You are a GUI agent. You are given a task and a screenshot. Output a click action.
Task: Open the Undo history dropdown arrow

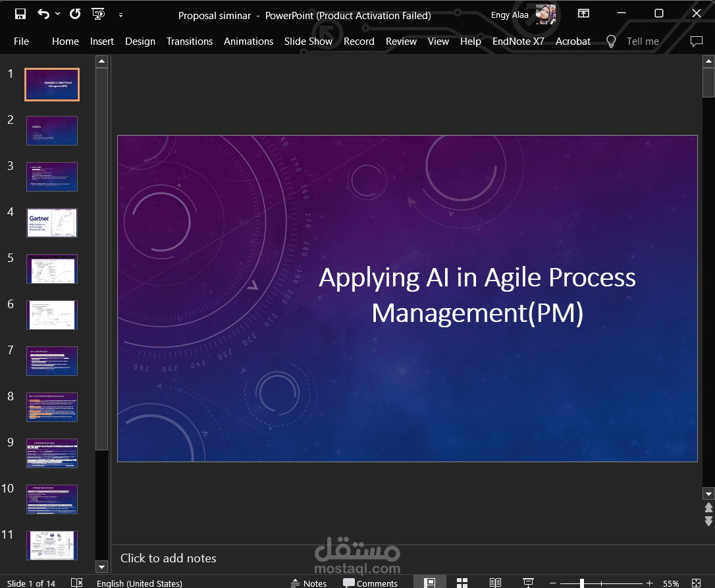[x=57, y=14]
